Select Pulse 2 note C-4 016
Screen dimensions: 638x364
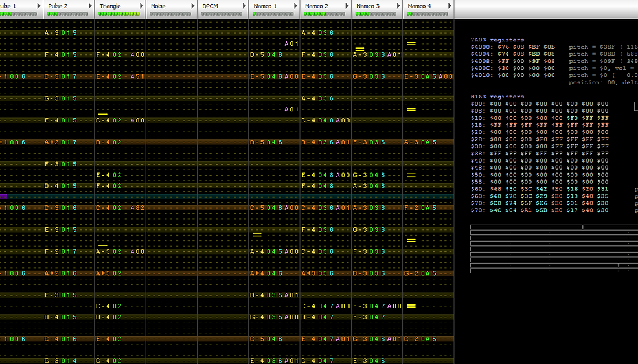click(61, 339)
